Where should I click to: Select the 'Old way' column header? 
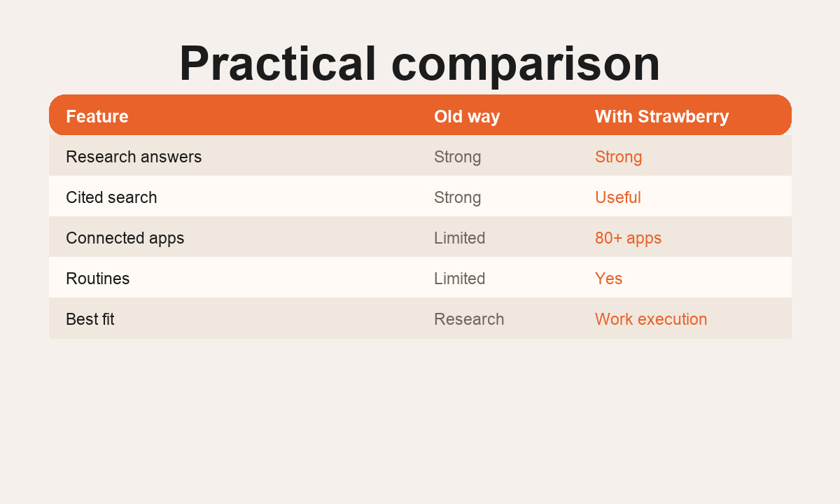point(467,116)
